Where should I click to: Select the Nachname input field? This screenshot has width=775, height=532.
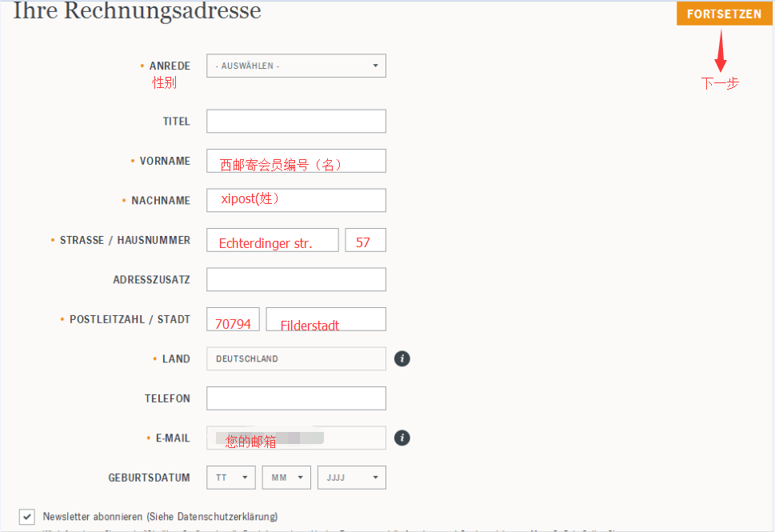296,200
